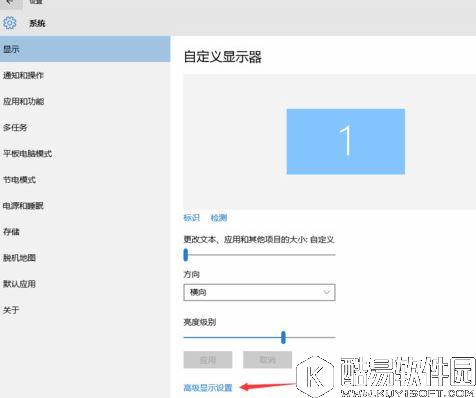Go back using the top-left back arrow
Screen dimensions: 476x398
[10, 3]
